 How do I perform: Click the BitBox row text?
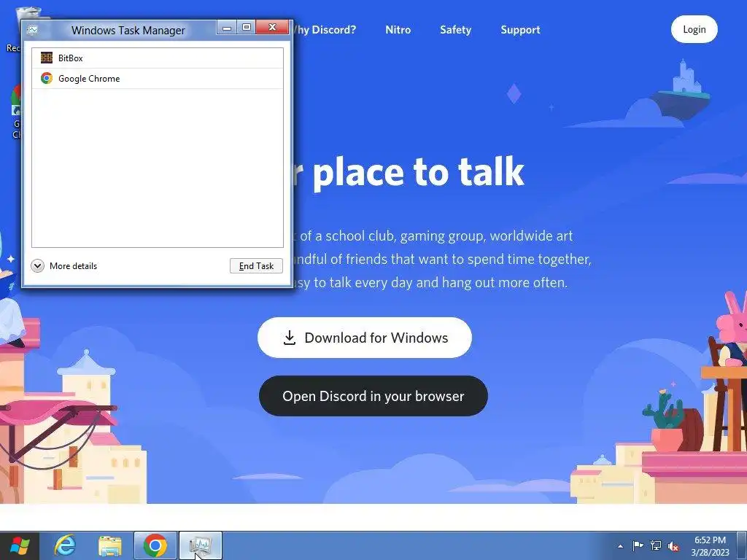pos(71,58)
